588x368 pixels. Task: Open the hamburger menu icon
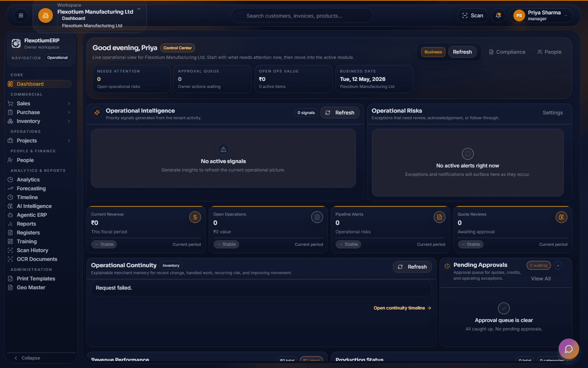pos(21,15)
